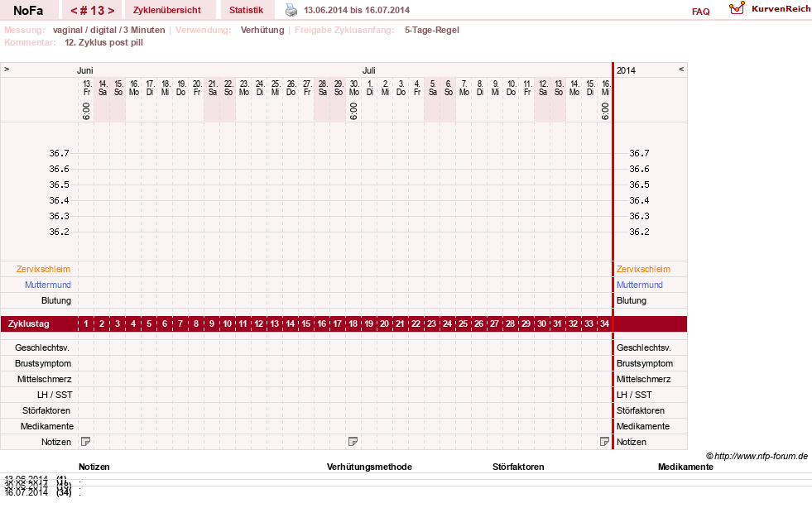Go to next cycle with right arrow
Image resolution: width=812 pixels, height=532 pixels.
point(111,11)
